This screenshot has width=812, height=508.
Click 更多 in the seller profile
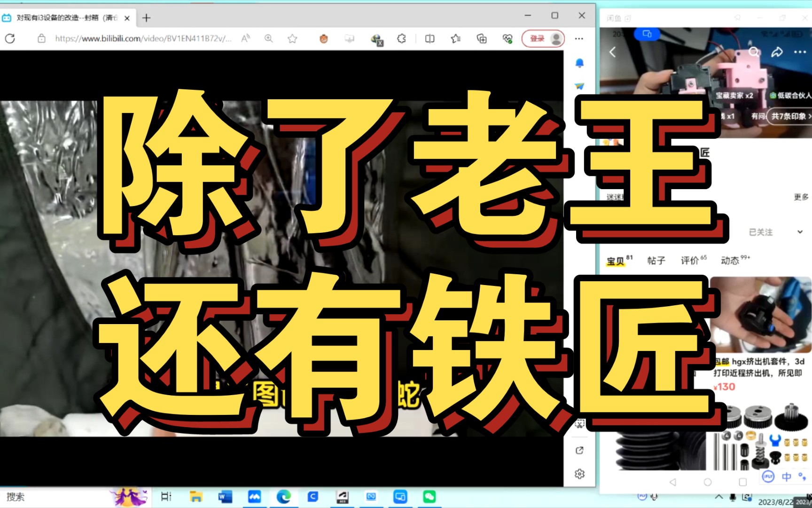click(x=801, y=197)
